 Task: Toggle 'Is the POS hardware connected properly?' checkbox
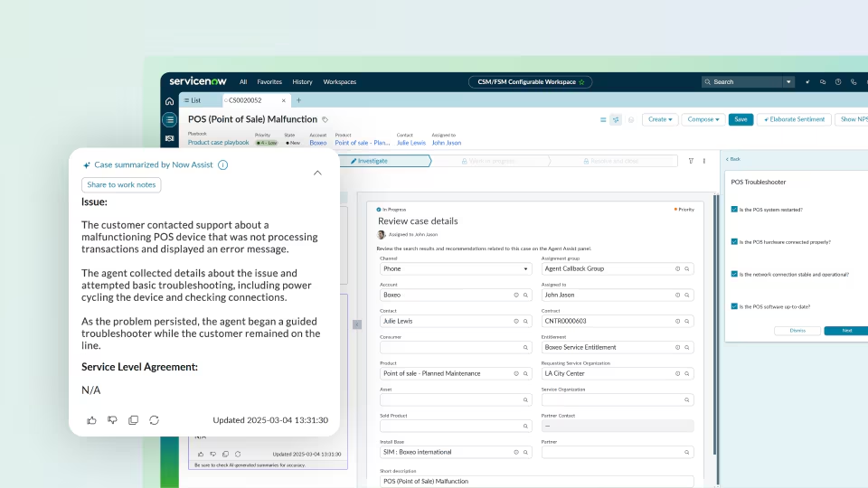click(x=734, y=242)
